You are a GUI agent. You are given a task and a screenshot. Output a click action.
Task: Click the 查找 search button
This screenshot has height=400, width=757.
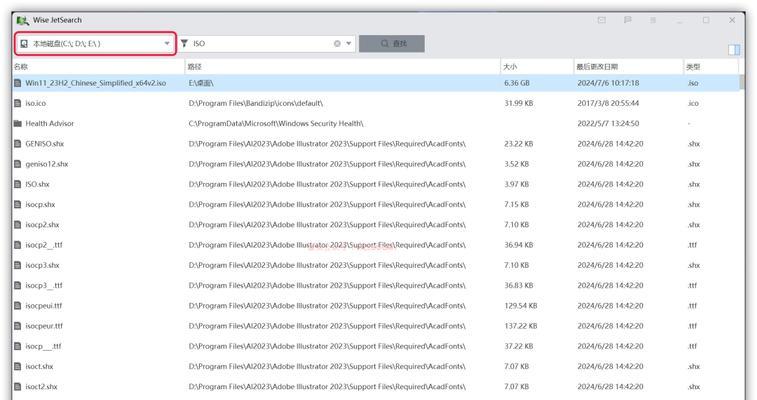[392, 43]
